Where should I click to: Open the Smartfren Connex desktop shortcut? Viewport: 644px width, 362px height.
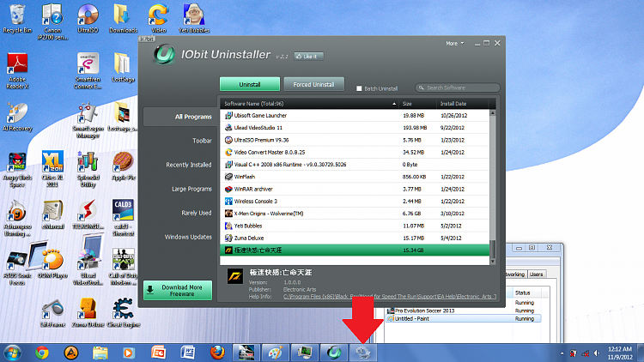click(88, 70)
